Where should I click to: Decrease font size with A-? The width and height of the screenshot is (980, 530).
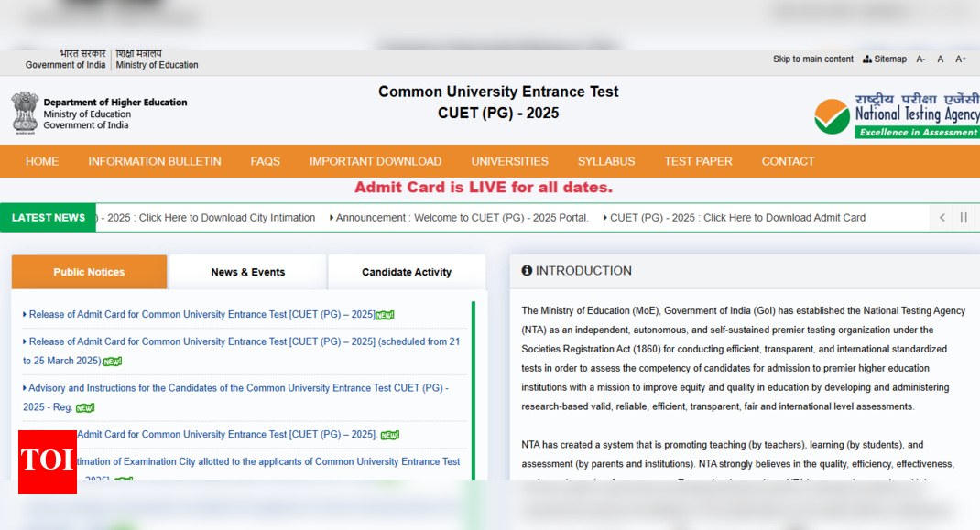(x=920, y=59)
